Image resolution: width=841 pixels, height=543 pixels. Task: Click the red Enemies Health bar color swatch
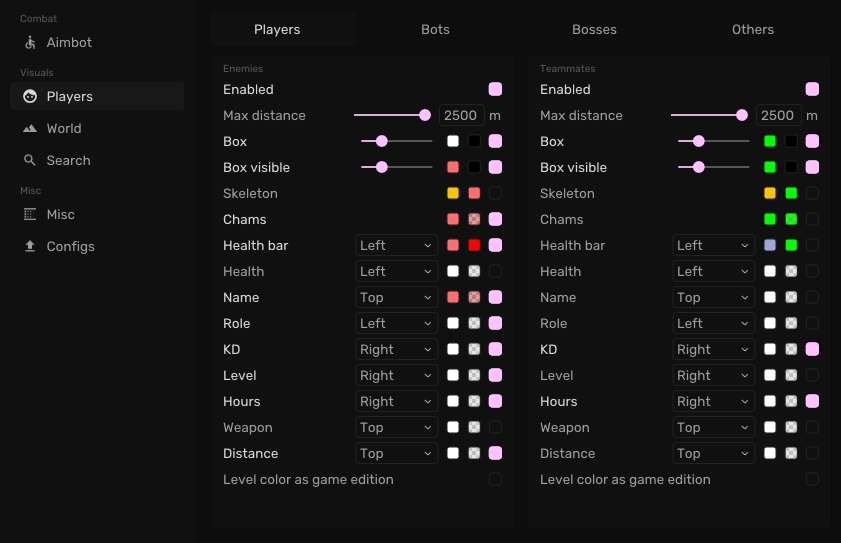pyautogui.click(x=474, y=245)
